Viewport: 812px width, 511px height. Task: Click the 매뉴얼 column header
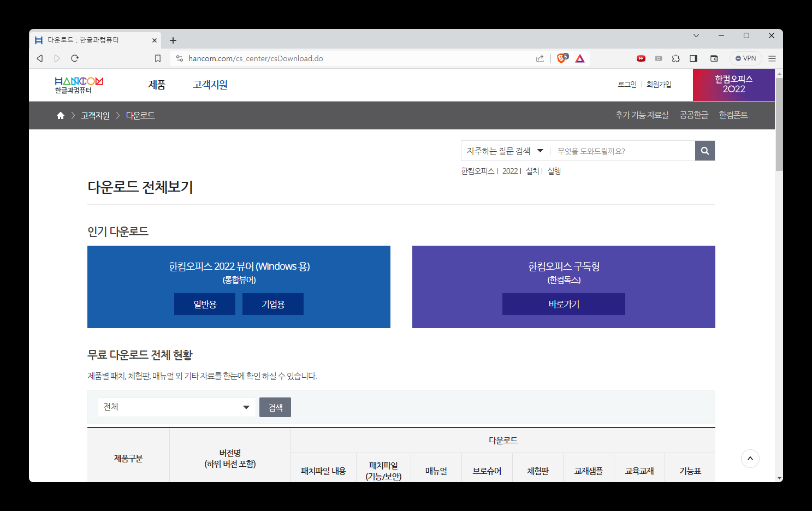(436, 471)
